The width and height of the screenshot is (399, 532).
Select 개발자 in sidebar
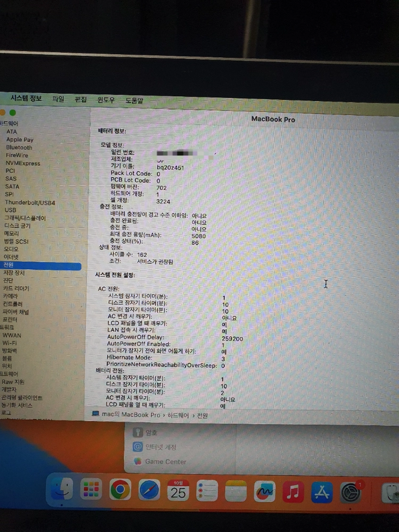tap(9, 389)
